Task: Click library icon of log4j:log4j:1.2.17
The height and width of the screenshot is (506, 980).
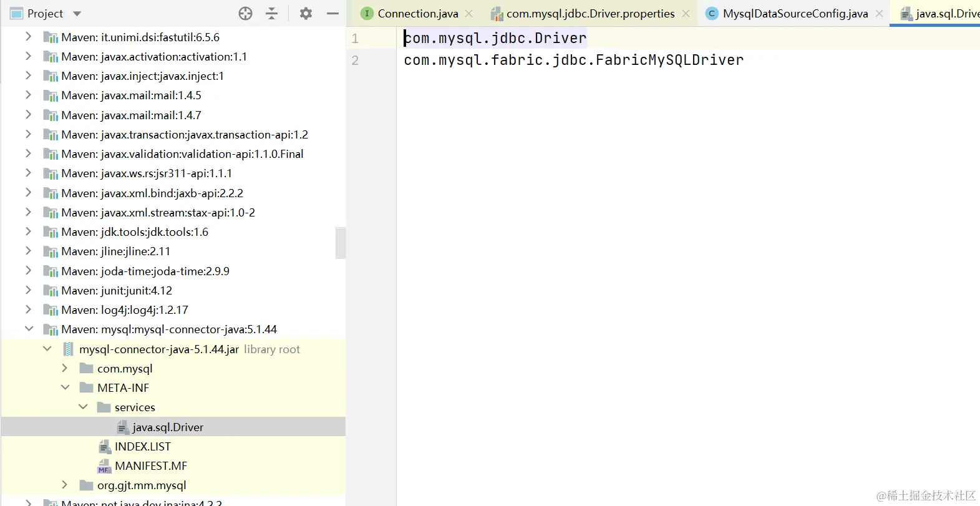Action: pyautogui.click(x=51, y=310)
